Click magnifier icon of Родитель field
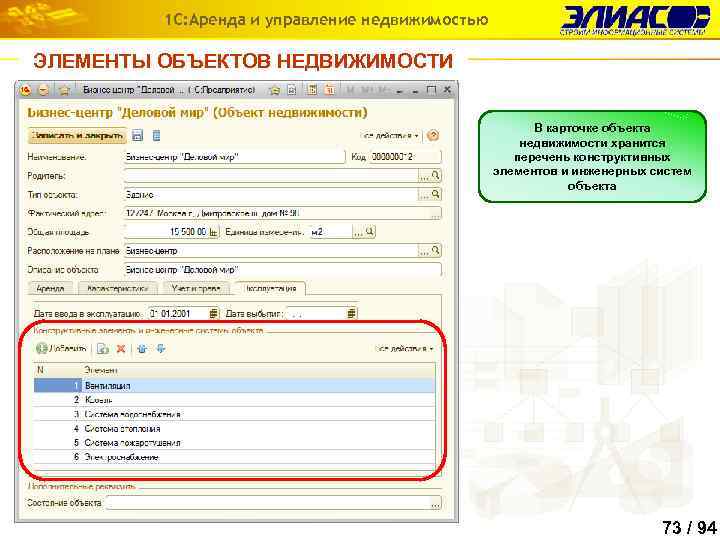Viewport: 720px width, 540px height. (x=436, y=175)
